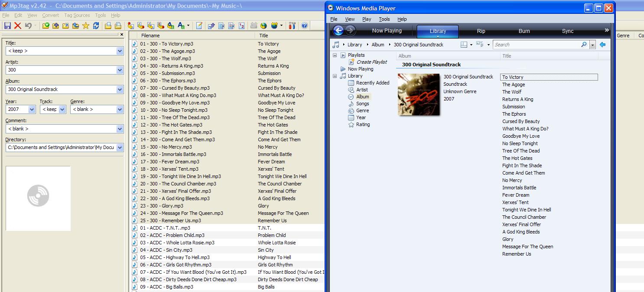Open Extended tags notepad icon
Screen dimensions: 644x292
tap(199, 26)
